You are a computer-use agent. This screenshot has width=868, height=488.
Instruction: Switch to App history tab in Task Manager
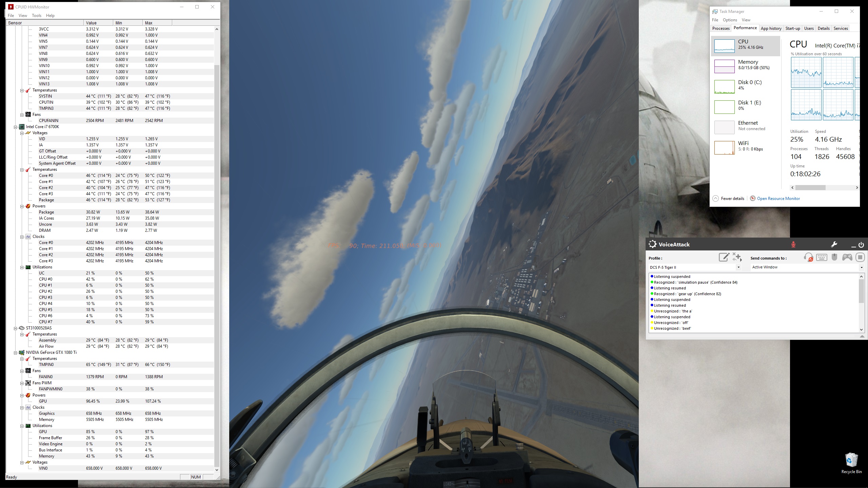(x=771, y=28)
